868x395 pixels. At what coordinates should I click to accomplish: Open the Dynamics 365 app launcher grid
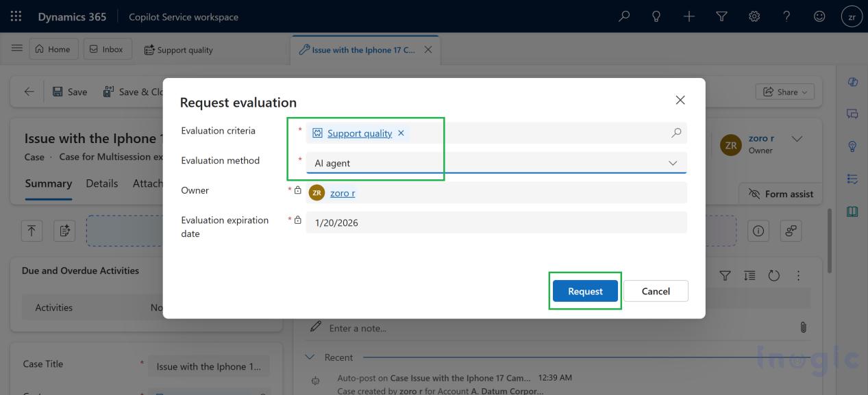click(x=16, y=16)
